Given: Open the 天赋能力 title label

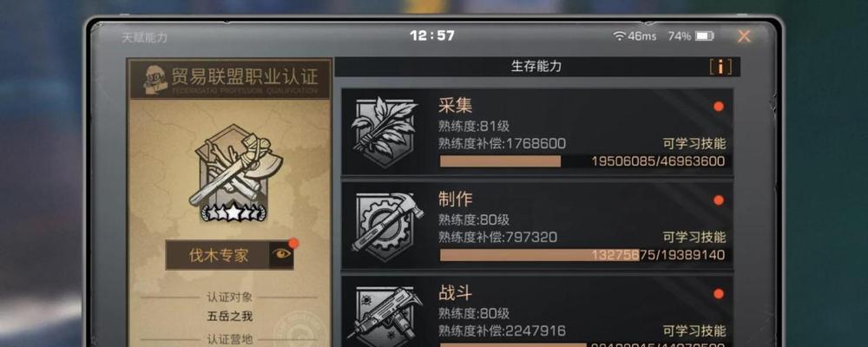Looking at the screenshot, I should click(x=144, y=37).
